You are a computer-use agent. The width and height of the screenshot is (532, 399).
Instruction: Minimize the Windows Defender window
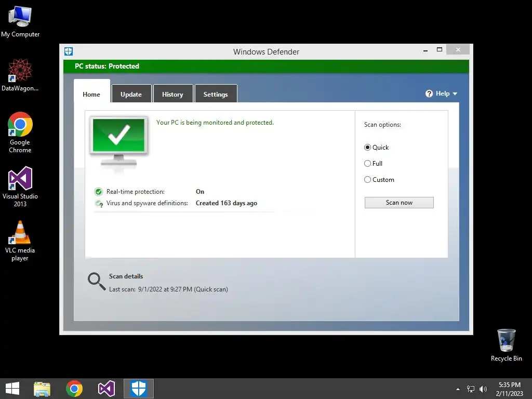(x=425, y=50)
